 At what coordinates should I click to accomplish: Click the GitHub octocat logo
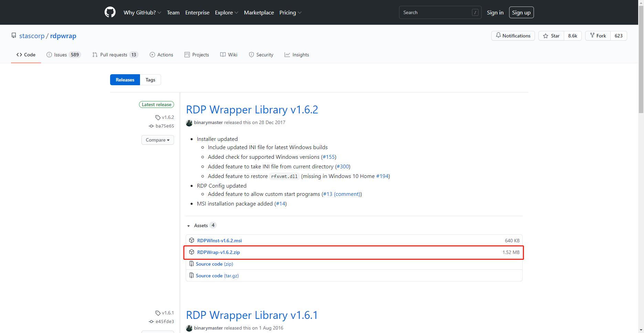[x=110, y=12]
